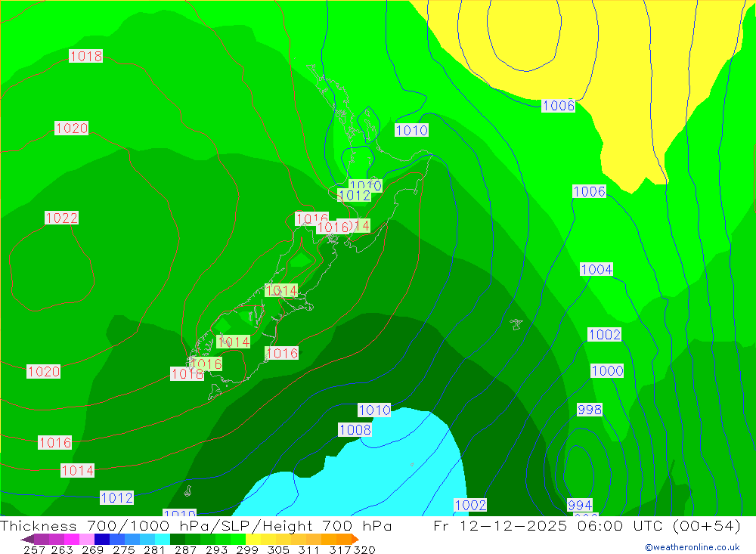Click the blue 1012 label below the red 1014
756x554 pixels.
(116, 497)
